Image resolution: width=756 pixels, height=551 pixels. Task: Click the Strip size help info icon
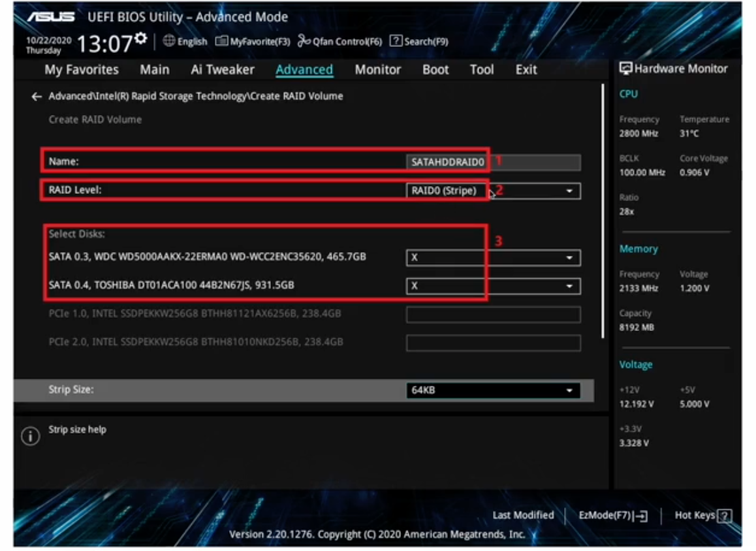click(x=31, y=436)
